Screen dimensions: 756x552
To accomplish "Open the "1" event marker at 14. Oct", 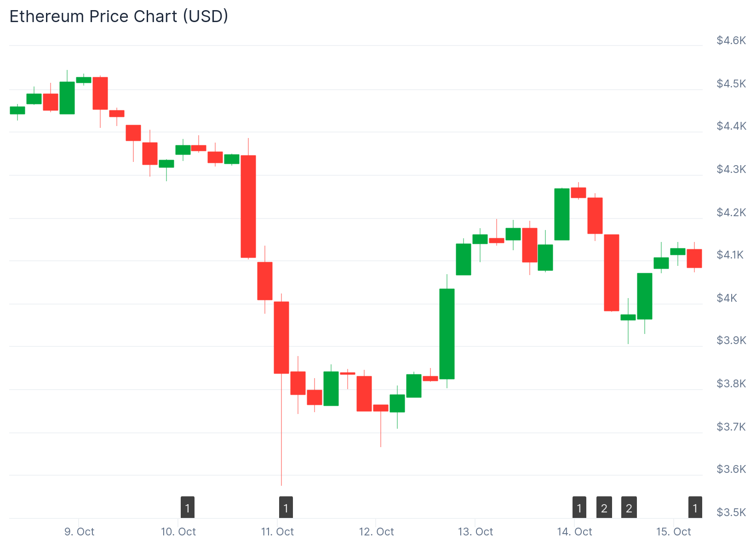I will coord(579,508).
